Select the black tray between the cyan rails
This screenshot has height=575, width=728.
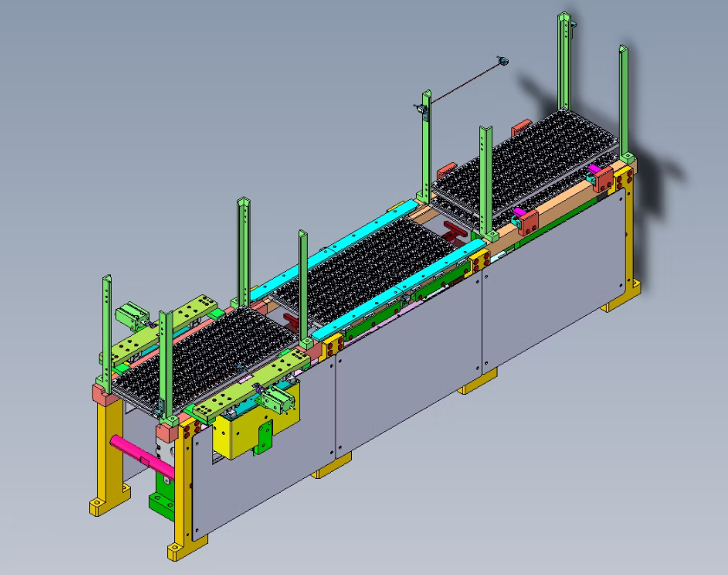pyautogui.click(x=367, y=270)
